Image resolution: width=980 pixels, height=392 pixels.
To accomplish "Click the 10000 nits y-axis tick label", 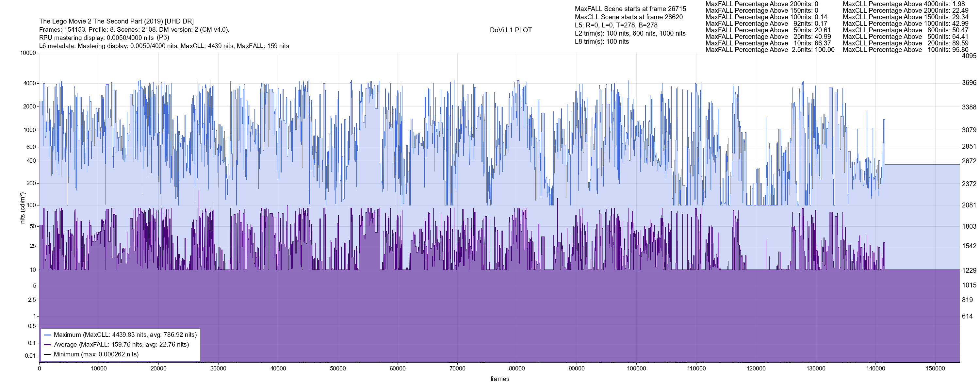I will point(28,53).
